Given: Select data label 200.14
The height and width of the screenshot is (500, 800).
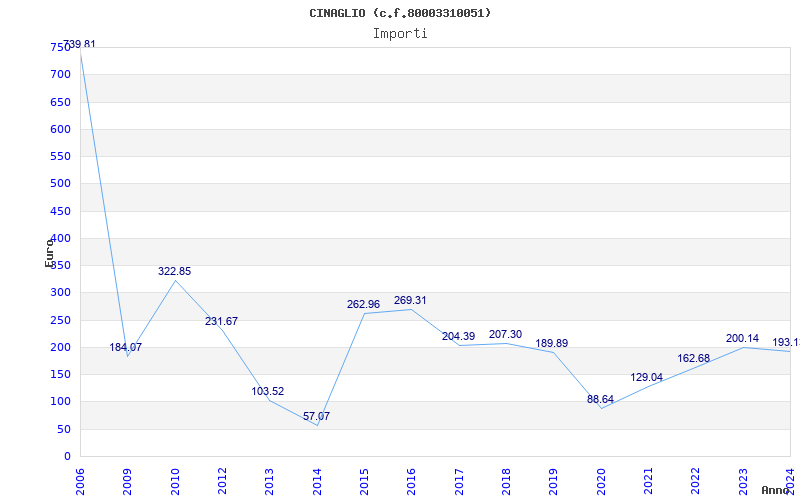Looking at the screenshot, I should pyautogui.click(x=742, y=338).
